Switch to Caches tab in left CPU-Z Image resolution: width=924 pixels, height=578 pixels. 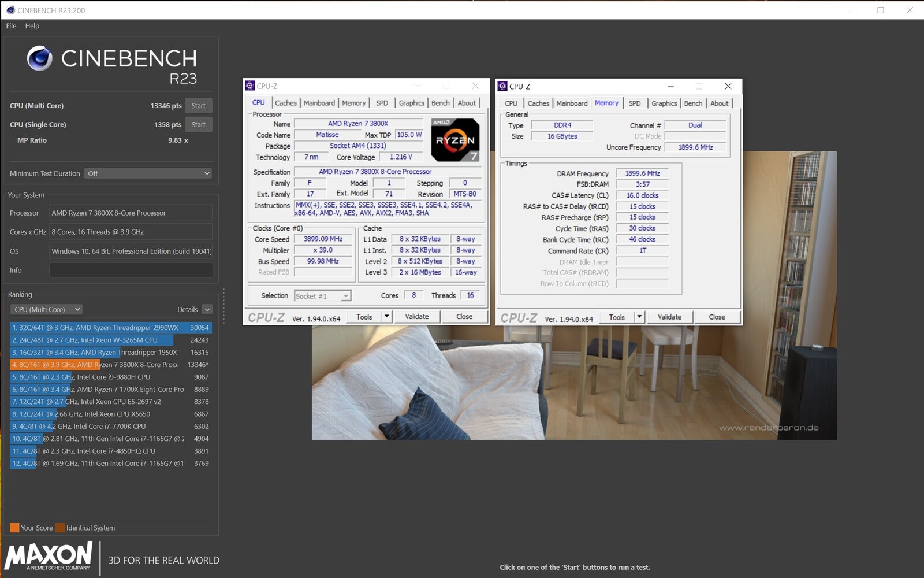(285, 103)
